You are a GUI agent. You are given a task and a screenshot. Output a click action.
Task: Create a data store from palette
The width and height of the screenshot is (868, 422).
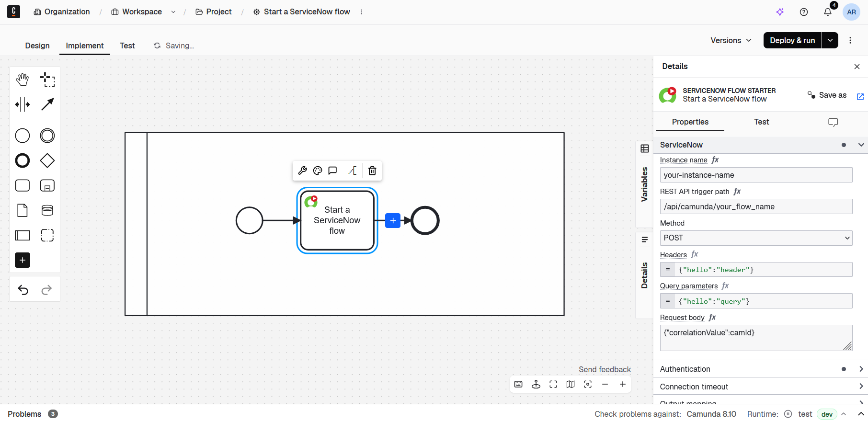click(x=47, y=210)
